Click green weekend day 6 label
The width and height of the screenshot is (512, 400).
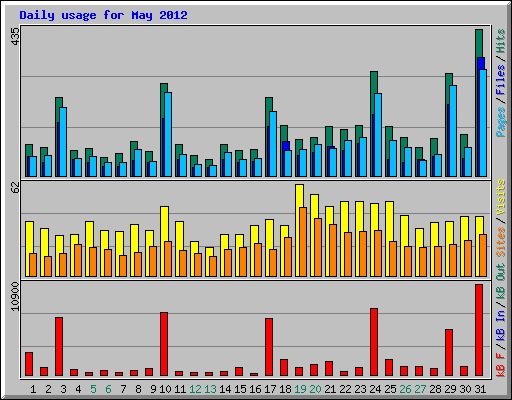click(x=108, y=389)
